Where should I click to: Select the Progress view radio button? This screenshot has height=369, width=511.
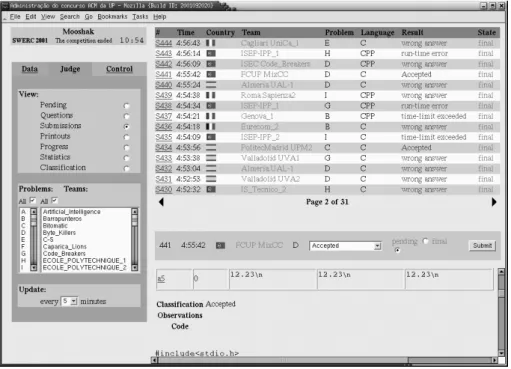[x=126, y=148]
